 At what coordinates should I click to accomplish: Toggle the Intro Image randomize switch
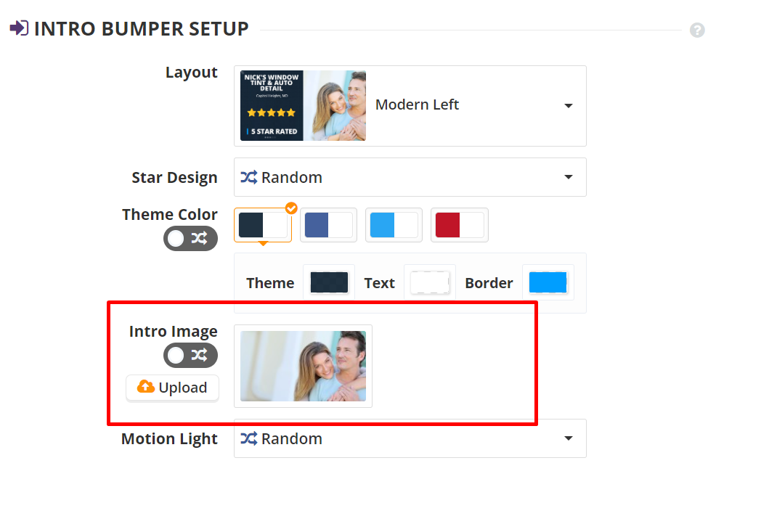point(190,355)
